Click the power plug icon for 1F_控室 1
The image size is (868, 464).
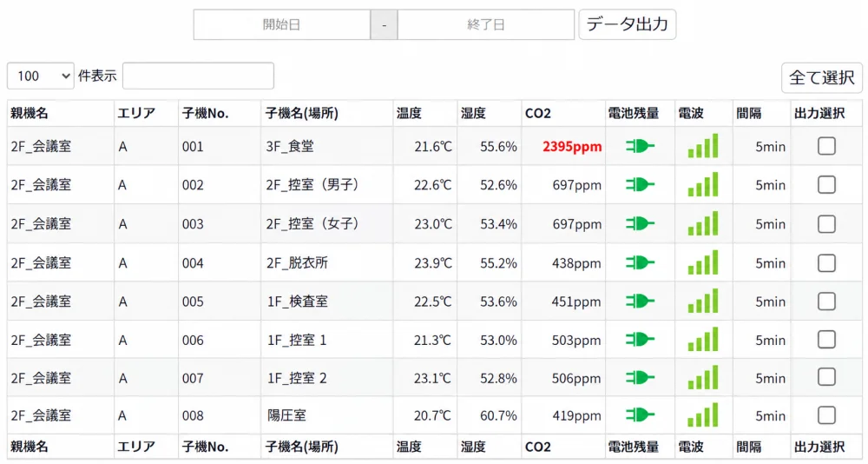[x=640, y=339]
